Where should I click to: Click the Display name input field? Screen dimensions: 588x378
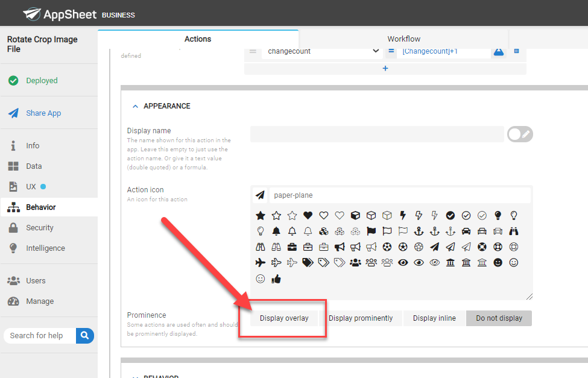pyautogui.click(x=377, y=134)
